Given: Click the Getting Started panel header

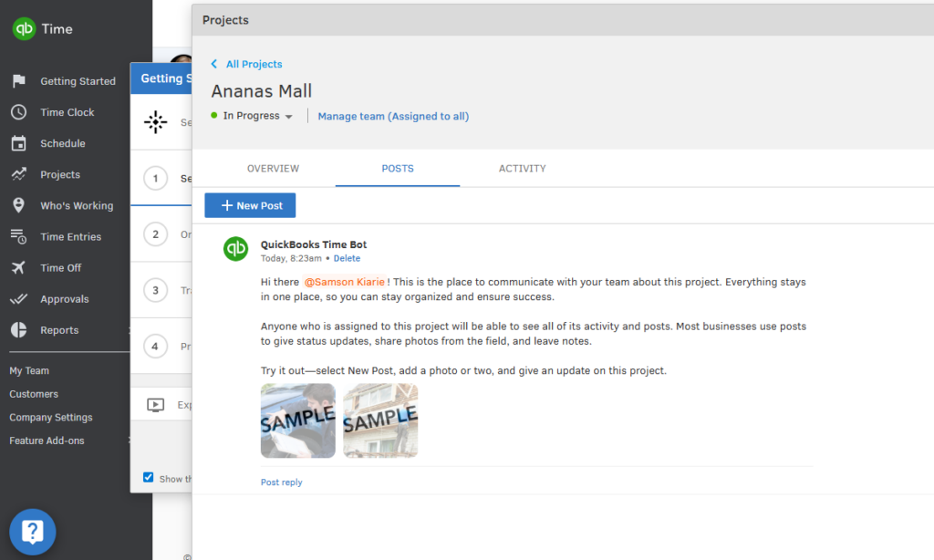Looking at the screenshot, I should tap(161, 78).
